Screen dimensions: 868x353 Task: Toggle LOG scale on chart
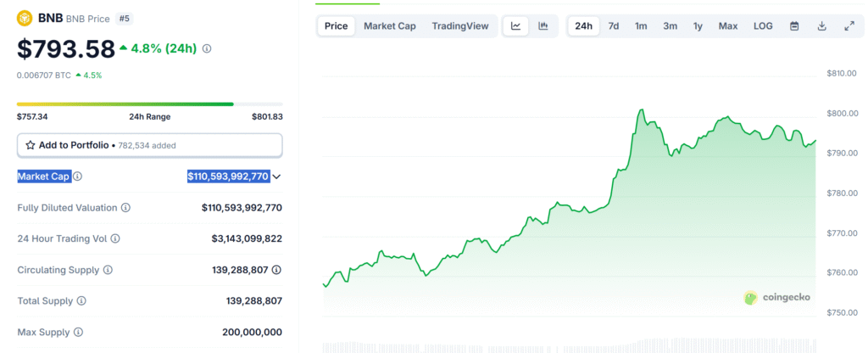click(x=763, y=26)
